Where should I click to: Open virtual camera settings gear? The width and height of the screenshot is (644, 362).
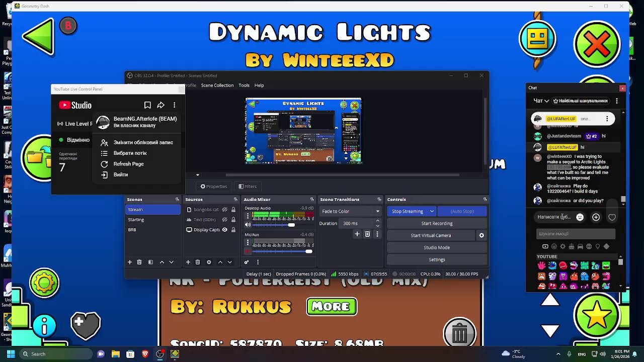click(481, 235)
